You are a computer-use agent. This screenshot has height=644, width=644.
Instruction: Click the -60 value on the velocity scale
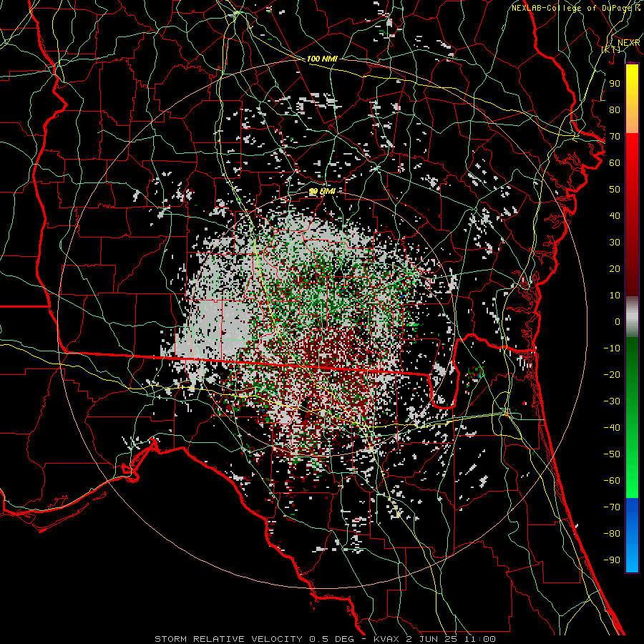(x=612, y=481)
